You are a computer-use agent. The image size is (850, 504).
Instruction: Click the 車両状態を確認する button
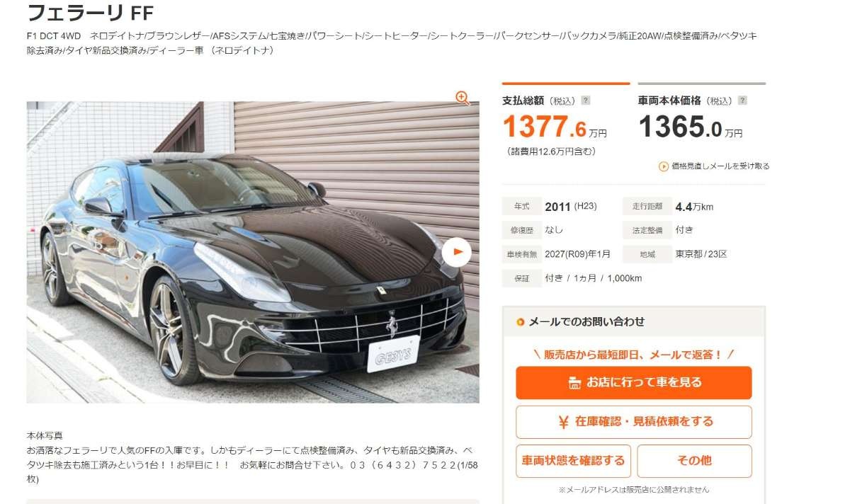574,461
